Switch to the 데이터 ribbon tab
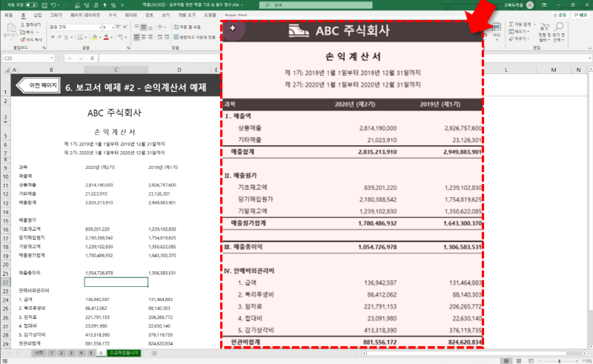Viewport: 593px width, 364px height. click(131, 15)
